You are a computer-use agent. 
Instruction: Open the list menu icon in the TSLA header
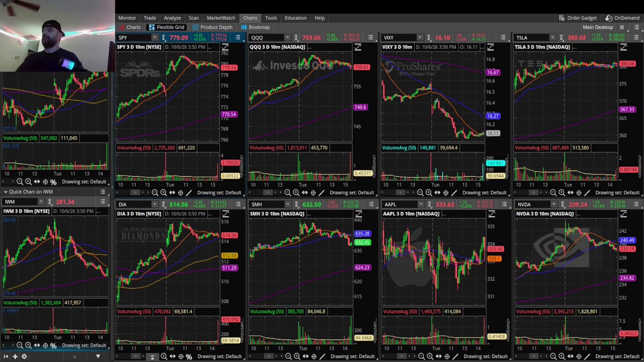(x=637, y=38)
